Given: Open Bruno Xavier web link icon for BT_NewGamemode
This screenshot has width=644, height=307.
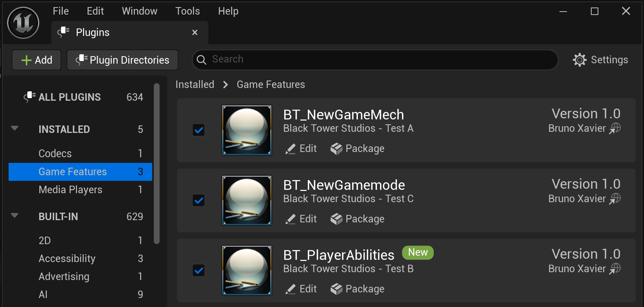Looking at the screenshot, I should click(615, 199).
